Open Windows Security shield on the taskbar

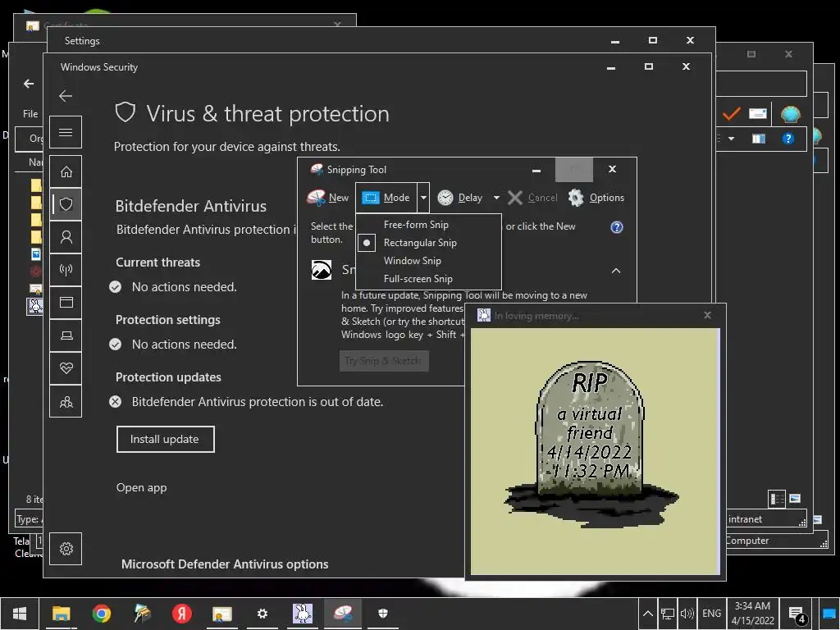pos(382,614)
